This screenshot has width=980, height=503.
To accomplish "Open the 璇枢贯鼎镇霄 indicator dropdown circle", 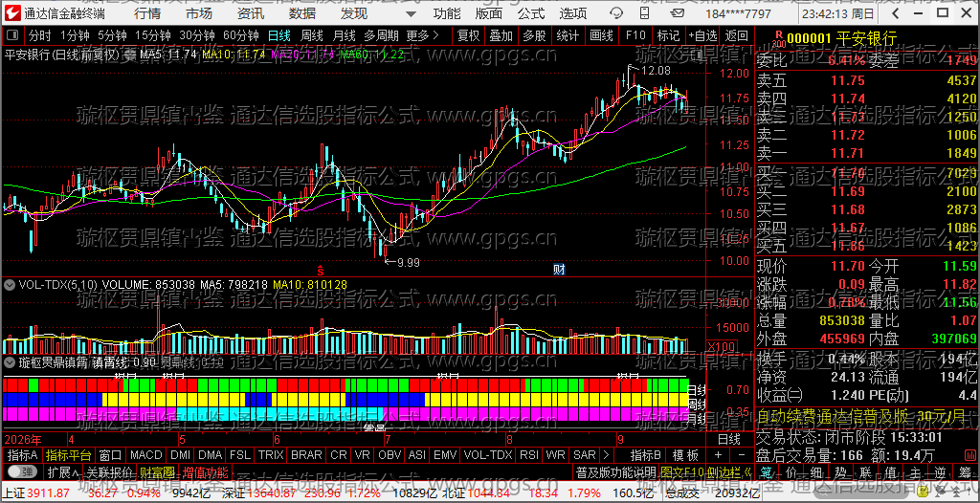I will [10, 361].
